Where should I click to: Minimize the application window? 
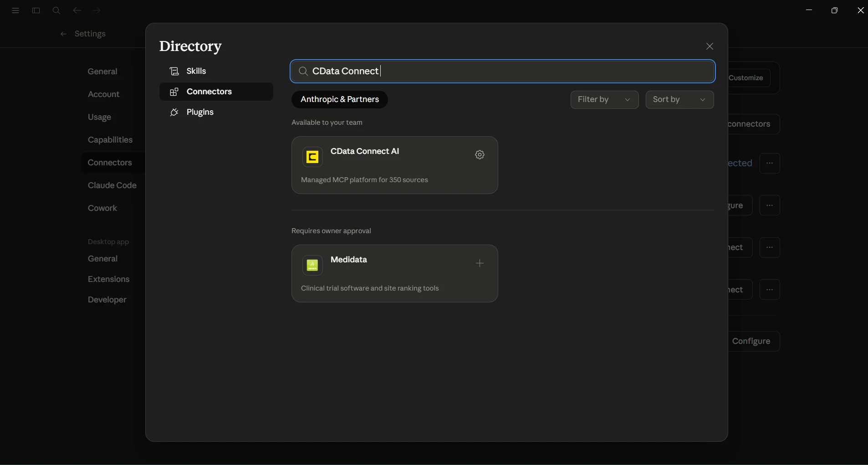pos(809,10)
